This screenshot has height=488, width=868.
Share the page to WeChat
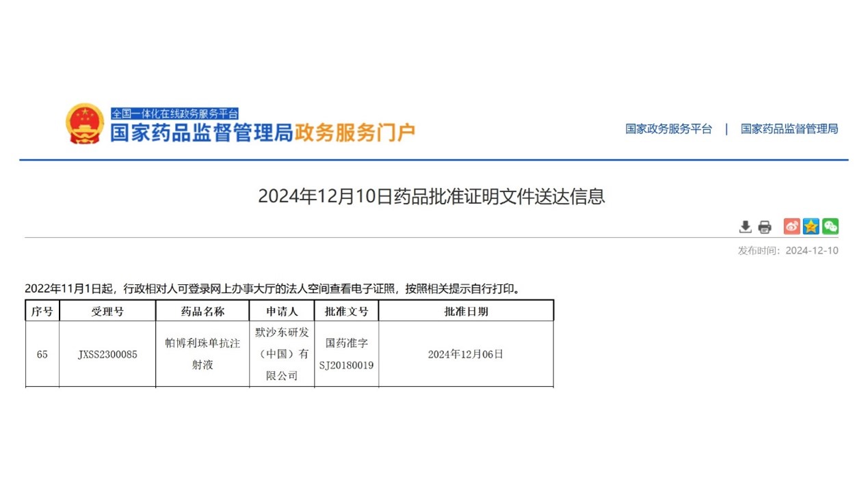click(x=830, y=226)
